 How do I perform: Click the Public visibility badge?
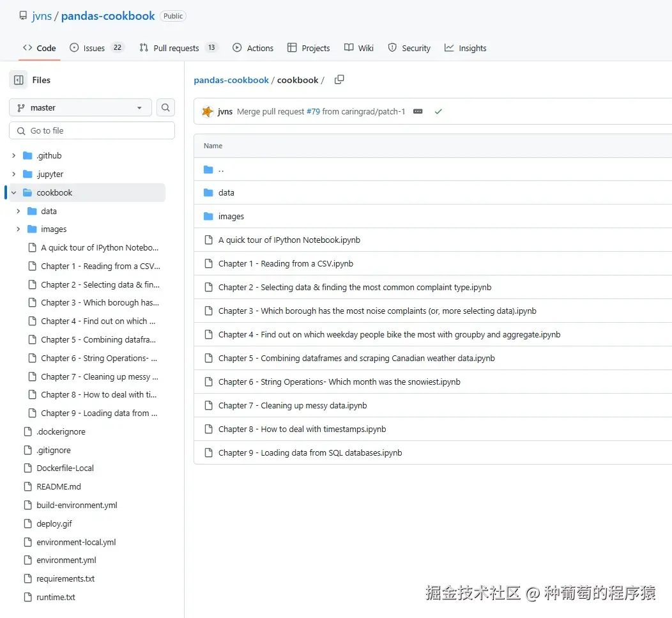pyautogui.click(x=172, y=16)
